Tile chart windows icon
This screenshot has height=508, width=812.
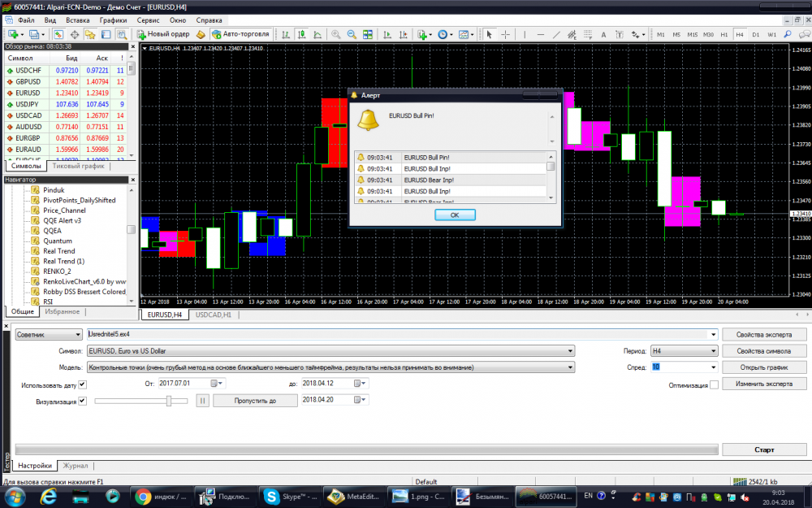click(368, 34)
